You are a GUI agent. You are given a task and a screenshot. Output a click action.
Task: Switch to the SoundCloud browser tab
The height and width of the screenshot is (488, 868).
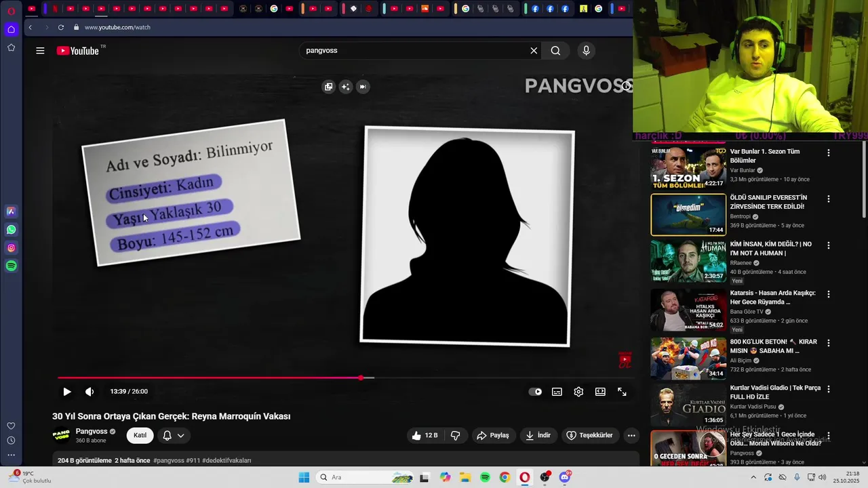coord(425,9)
